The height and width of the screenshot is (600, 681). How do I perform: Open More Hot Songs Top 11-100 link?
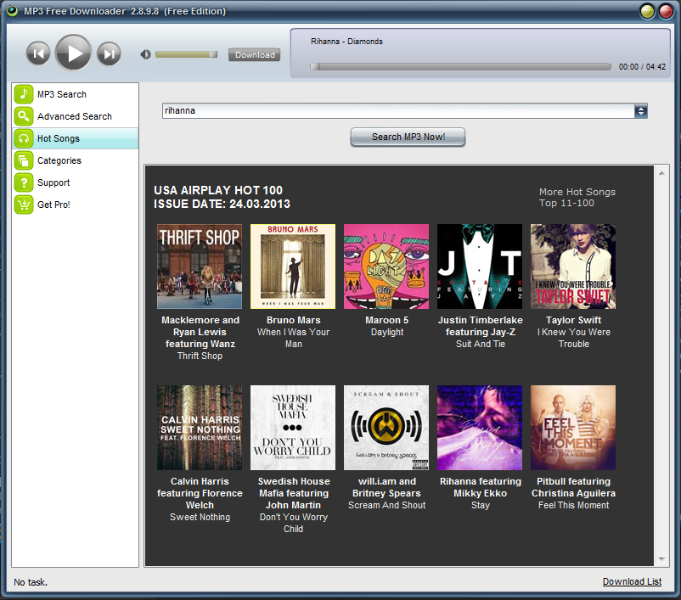577,197
